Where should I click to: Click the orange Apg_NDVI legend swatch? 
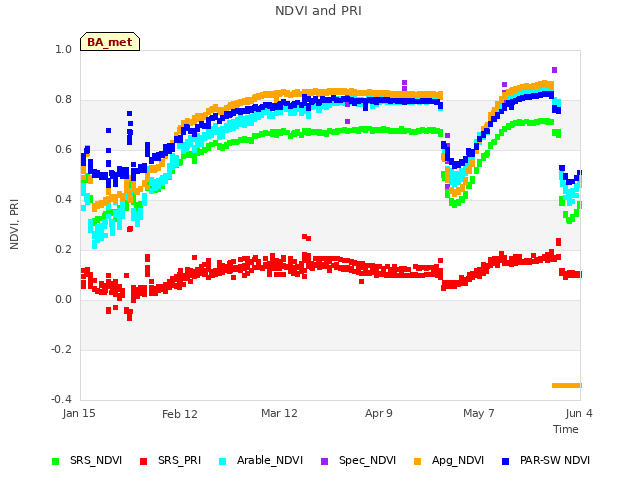point(417,461)
